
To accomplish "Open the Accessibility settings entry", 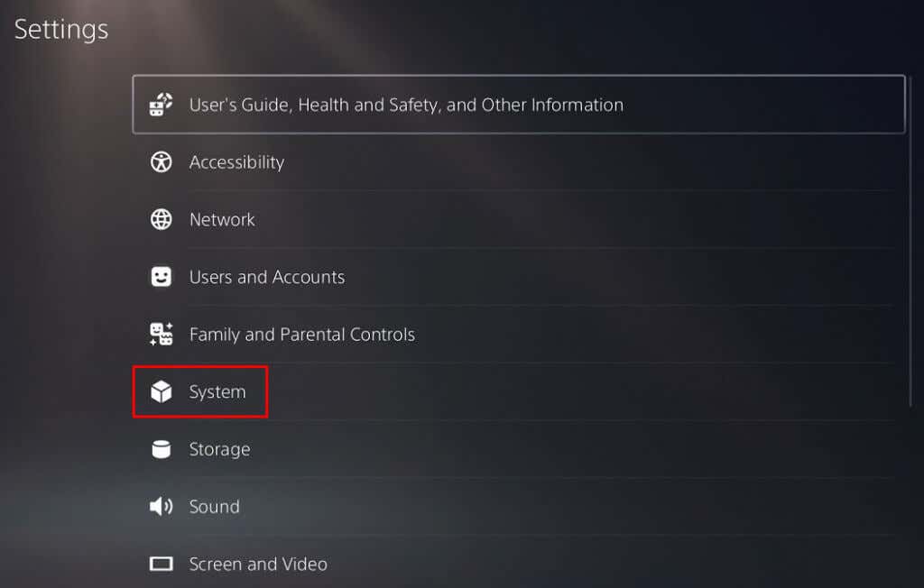I will pos(236,162).
